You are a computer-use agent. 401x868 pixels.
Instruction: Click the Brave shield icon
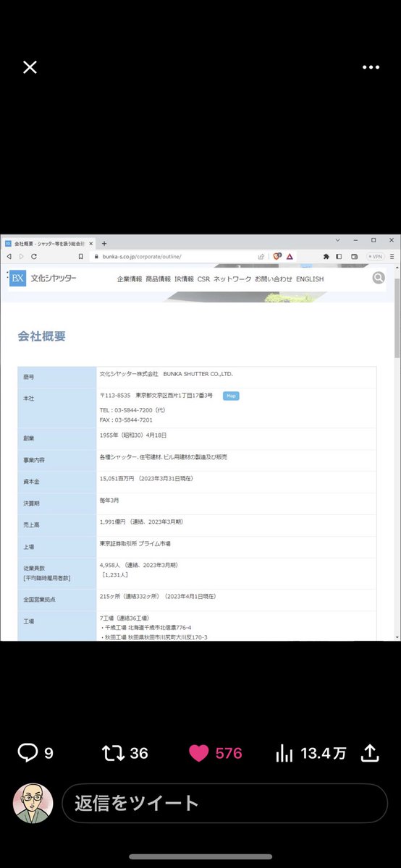pyautogui.click(x=277, y=256)
